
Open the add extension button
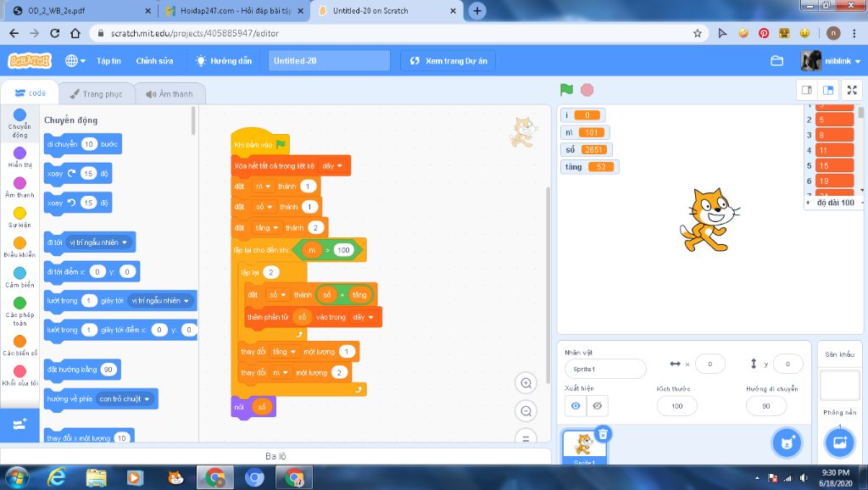[19, 422]
